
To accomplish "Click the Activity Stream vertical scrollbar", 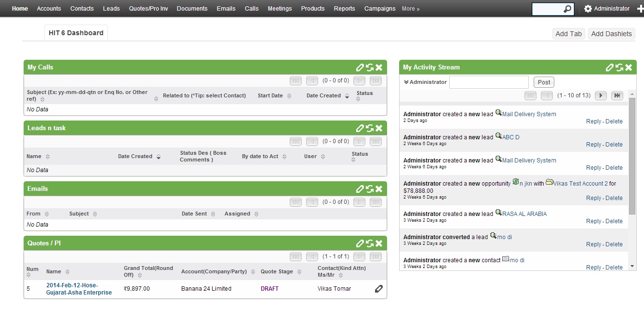I will (632, 157).
